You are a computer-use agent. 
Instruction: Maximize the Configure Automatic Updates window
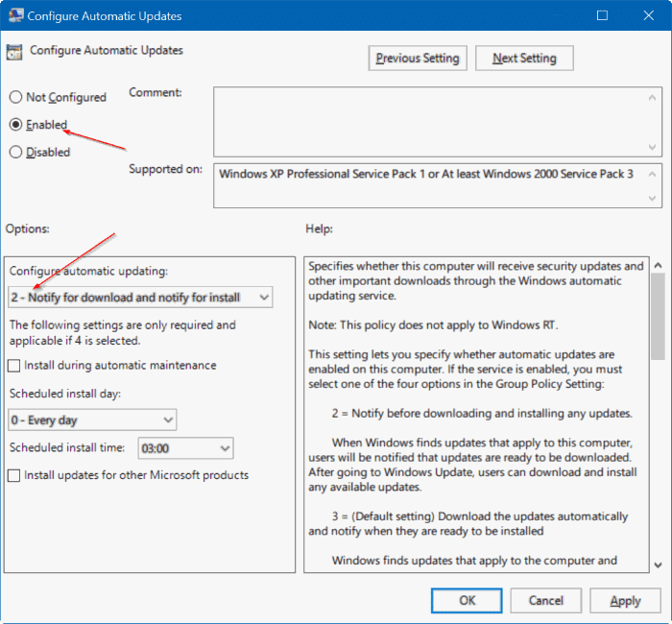[x=602, y=15]
